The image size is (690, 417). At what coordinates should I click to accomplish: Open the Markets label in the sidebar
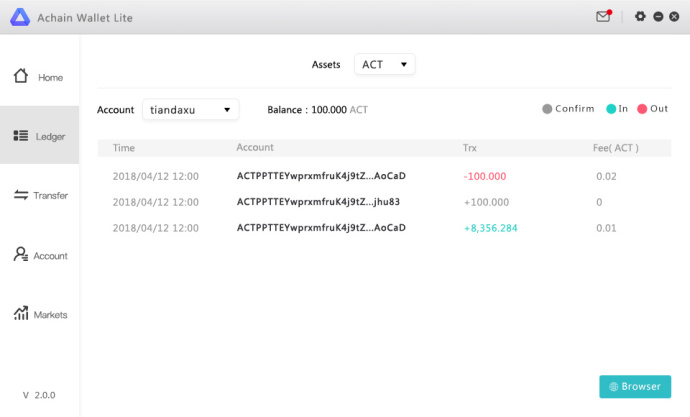click(51, 315)
